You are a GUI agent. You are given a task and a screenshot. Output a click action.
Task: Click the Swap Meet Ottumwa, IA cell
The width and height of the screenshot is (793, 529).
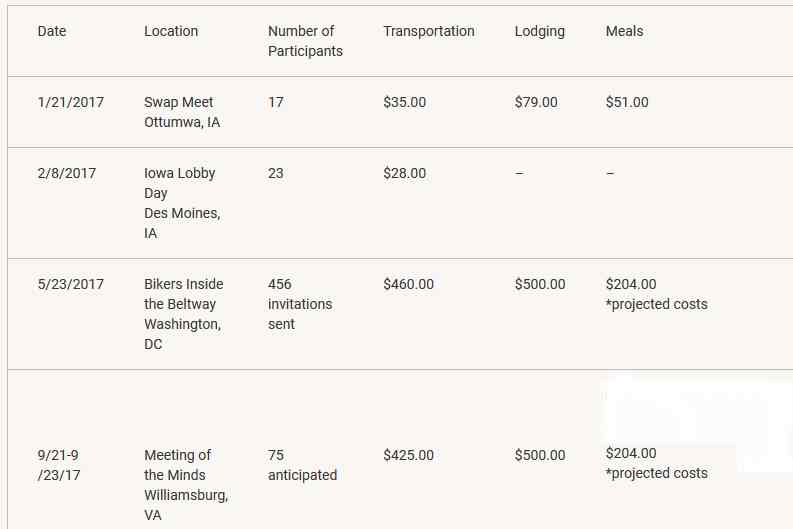(182, 112)
